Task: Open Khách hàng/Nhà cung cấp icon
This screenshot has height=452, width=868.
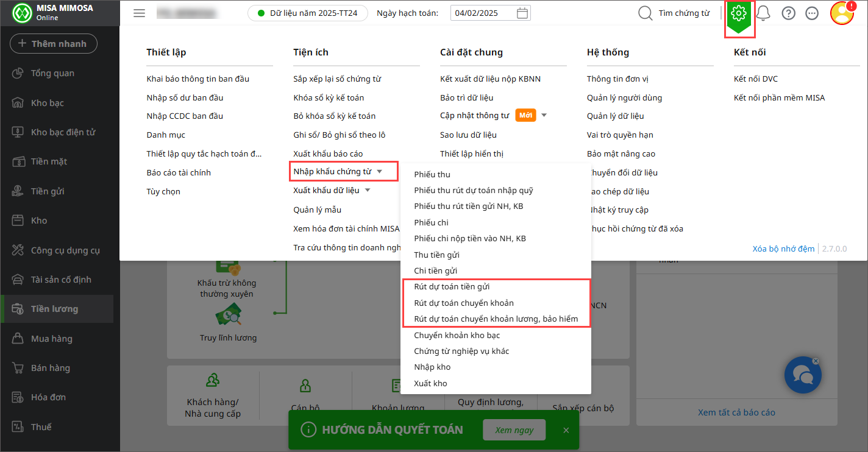Action: coord(213,381)
